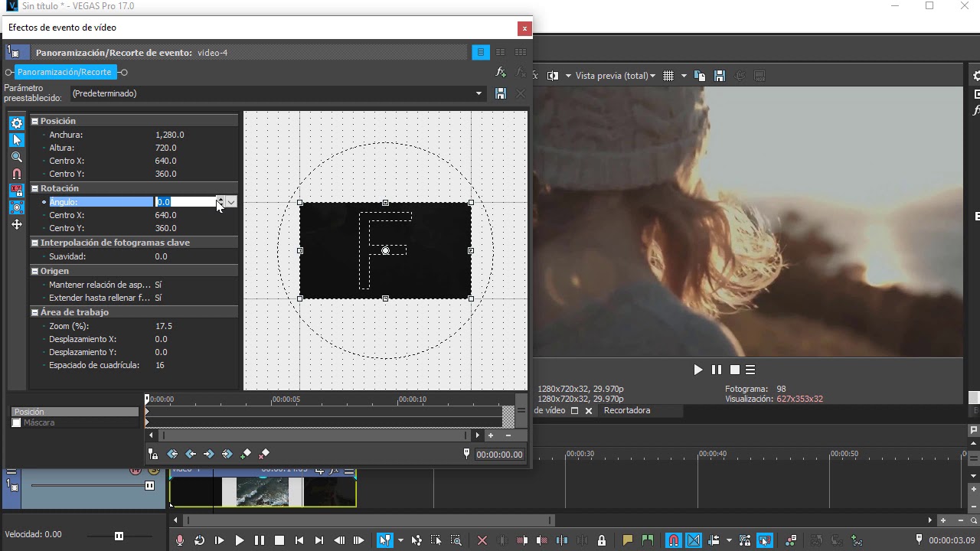Image resolution: width=980 pixels, height=551 pixels.
Task: Switch to single-column property view
Action: pyautogui.click(x=481, y=52)
